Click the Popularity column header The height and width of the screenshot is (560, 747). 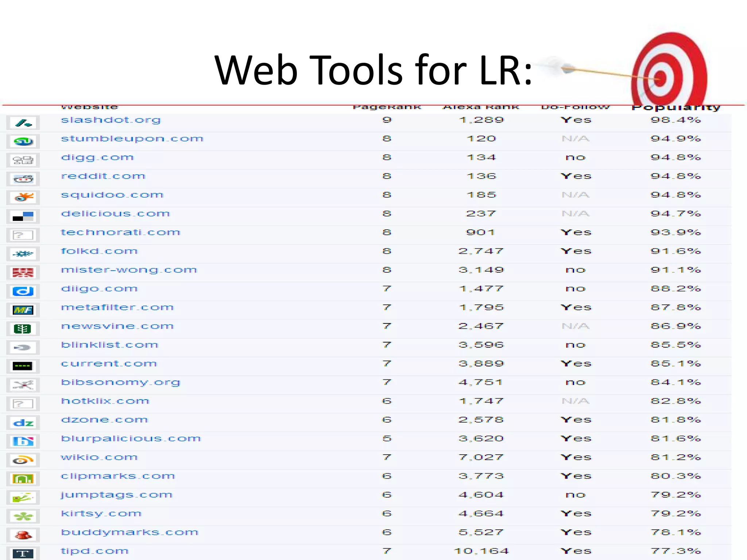(676, 108)
